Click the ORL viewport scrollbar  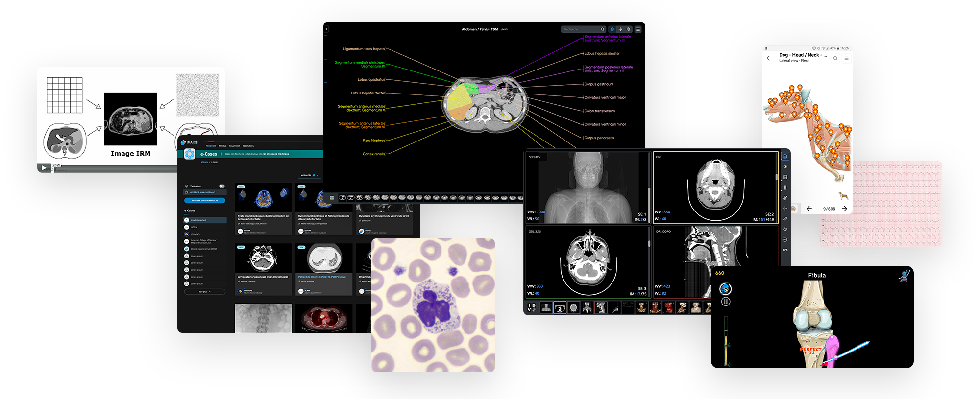pyautogui.click(x=777, y=177)
